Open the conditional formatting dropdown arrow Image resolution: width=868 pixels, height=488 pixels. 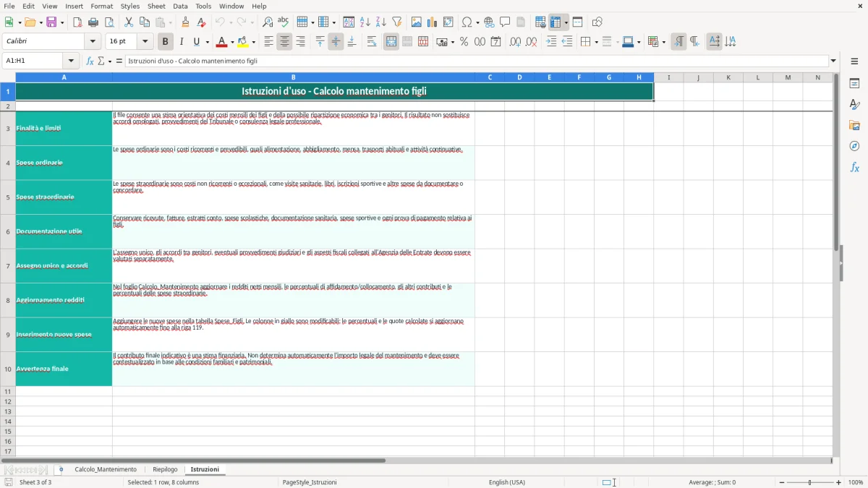[x=663, y=42]
